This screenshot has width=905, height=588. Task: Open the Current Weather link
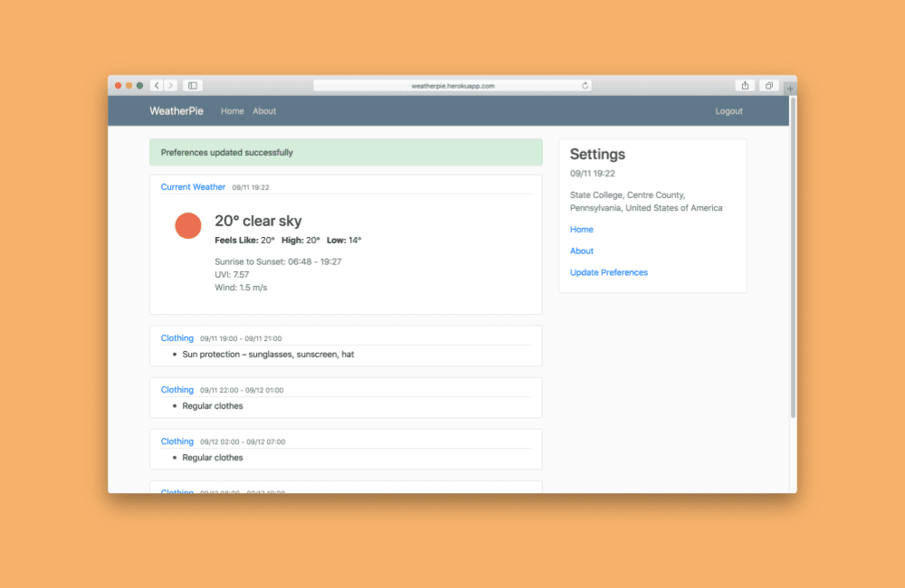pos(193,187)
